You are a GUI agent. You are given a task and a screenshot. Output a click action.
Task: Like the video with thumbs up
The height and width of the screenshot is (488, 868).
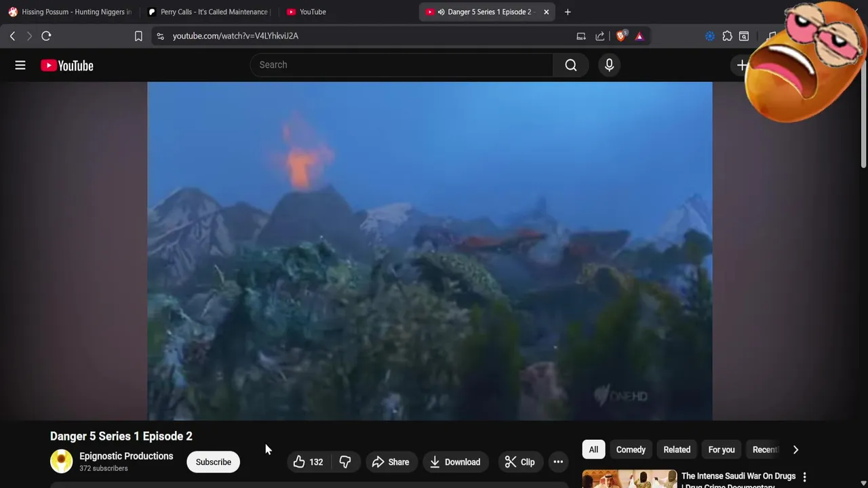click(x=308, y=462)
